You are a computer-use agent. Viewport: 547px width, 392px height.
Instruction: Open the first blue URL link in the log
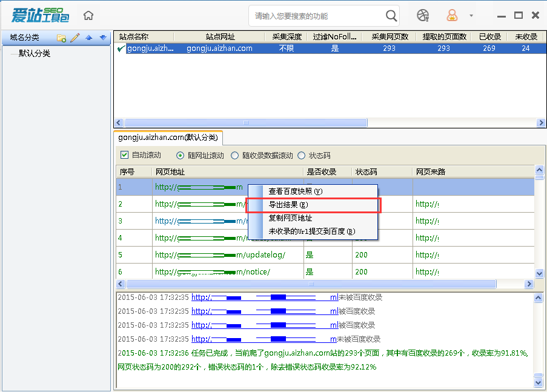(265, 297)
